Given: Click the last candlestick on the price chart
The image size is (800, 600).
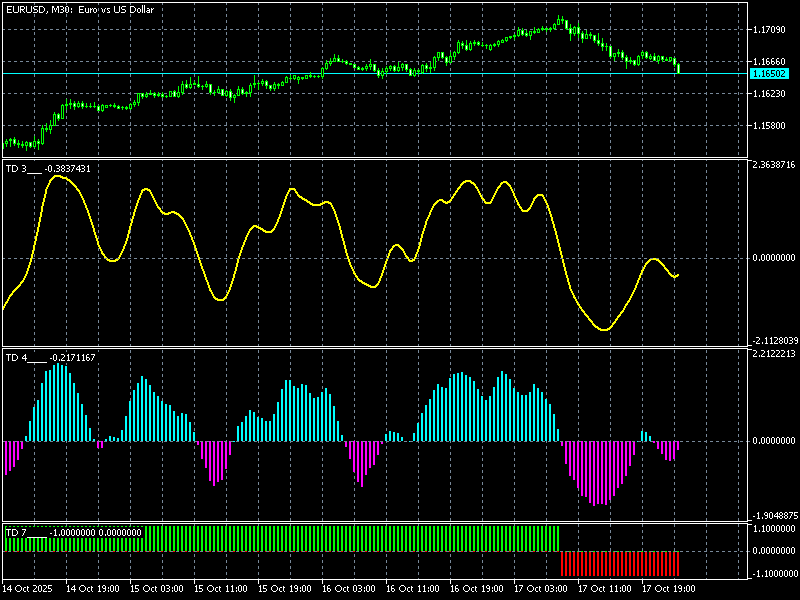Looking at the screenshot, I should (x=678, y=68).
